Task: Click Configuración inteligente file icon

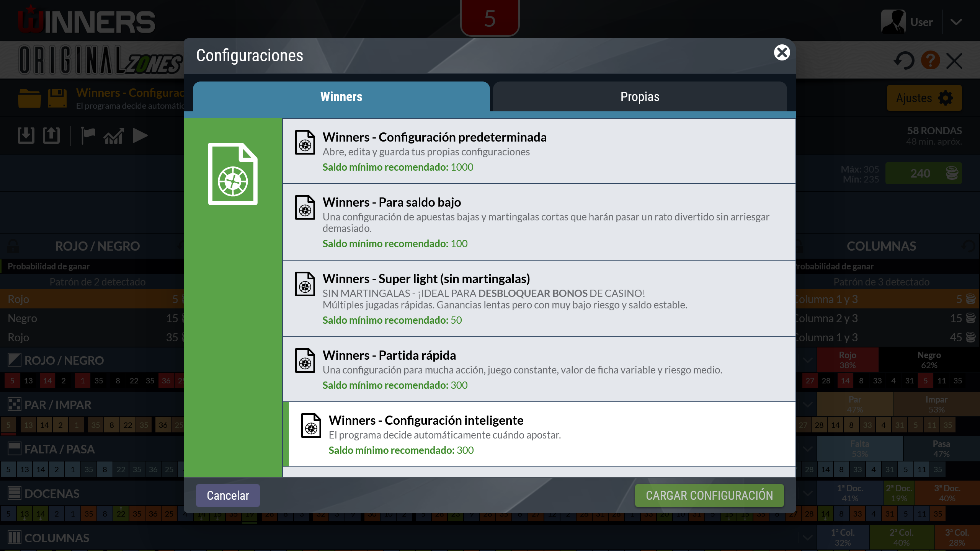Action: coord(311,425)
